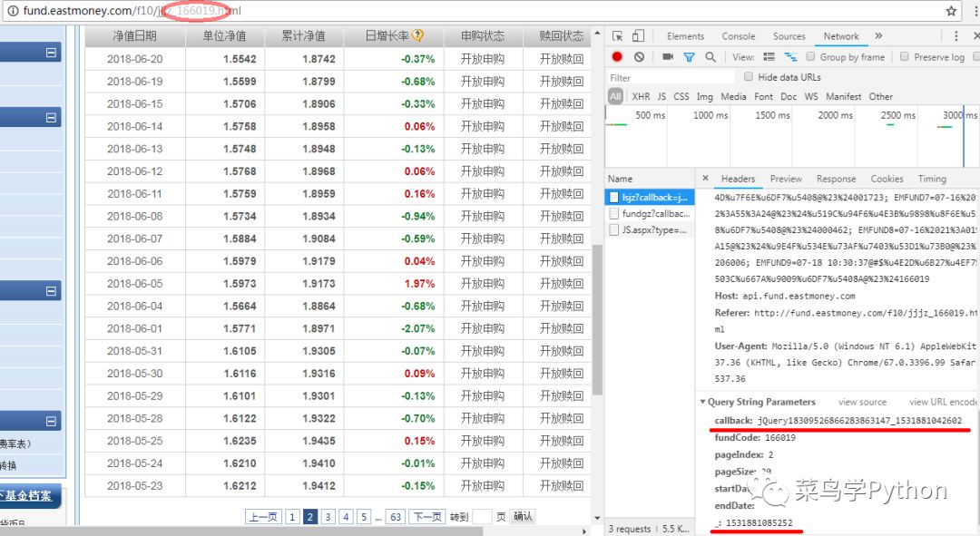This screenshot has width=980, height=536.
Task: Open the help icon next to 日增长率
Action: [x=417, y=35]
